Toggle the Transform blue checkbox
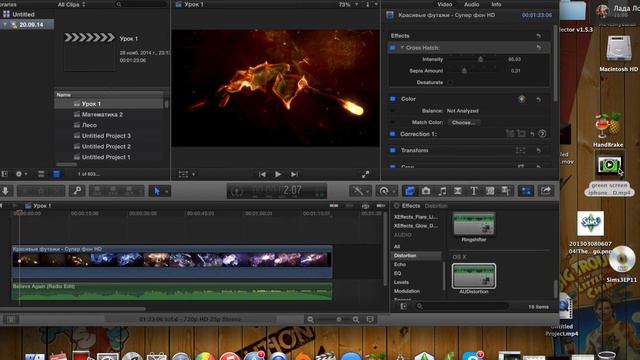 [x=393, y=150]
